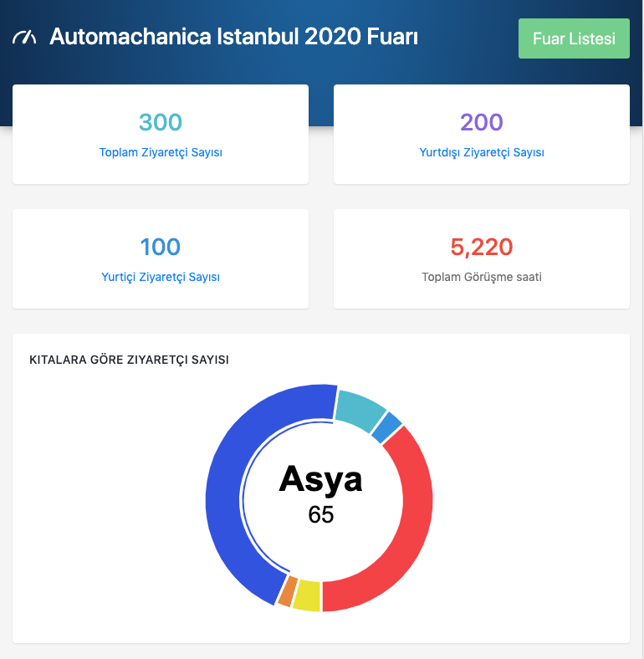Click the red 5,220 hours value
Screen dimensions: 644x659
pos(482,247)
